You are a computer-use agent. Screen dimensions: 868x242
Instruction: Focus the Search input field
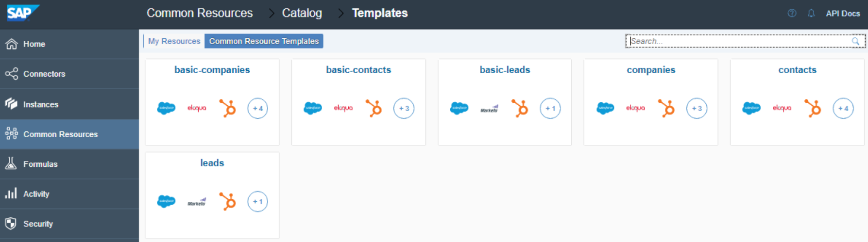738,41
